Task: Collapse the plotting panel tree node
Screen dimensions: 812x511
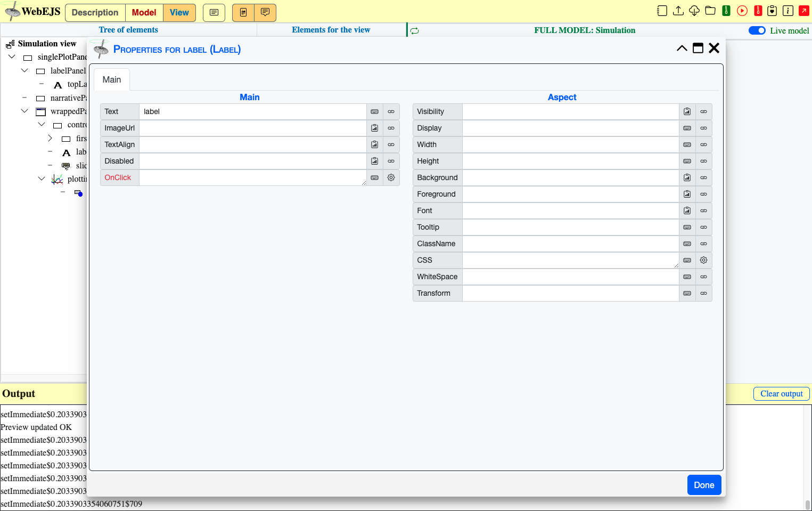Action: (x=42, y=179)
